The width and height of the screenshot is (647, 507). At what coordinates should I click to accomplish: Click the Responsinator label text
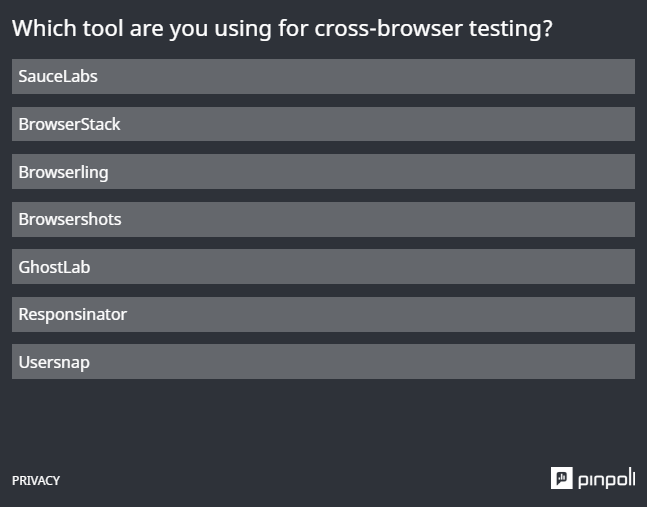pyautogui.click(x=73, y=315)
